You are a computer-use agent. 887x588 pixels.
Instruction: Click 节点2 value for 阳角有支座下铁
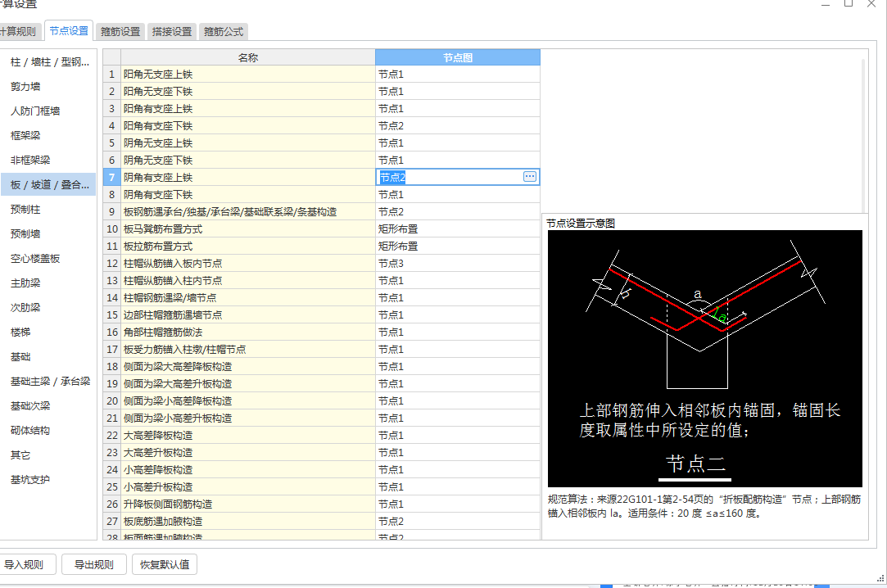(x=458, y=125)
